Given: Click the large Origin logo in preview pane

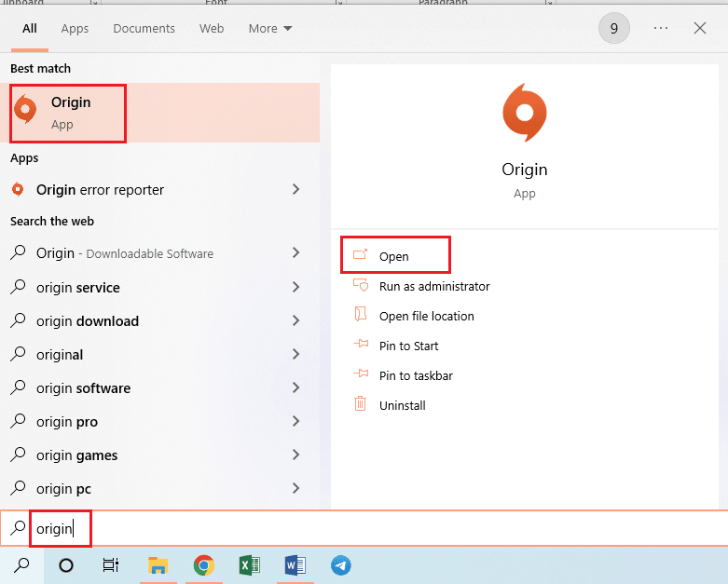Looking at the screenshot, I should (525, 113).
